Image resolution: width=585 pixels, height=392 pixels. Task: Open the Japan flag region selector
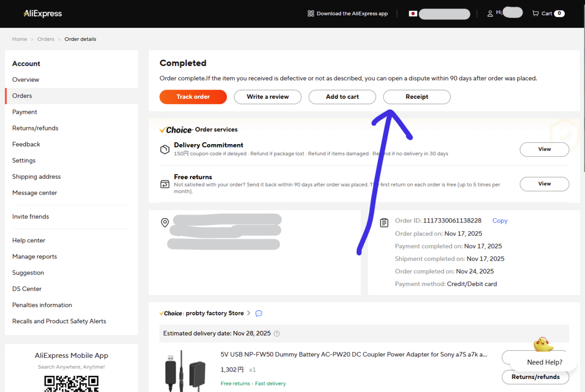(413, 14)
